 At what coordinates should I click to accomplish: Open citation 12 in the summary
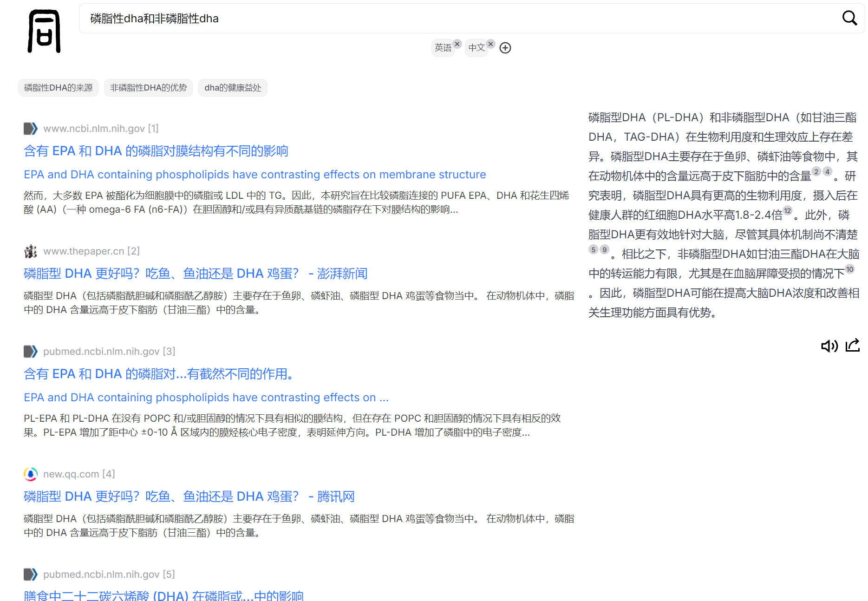click(x=787, y=211)
